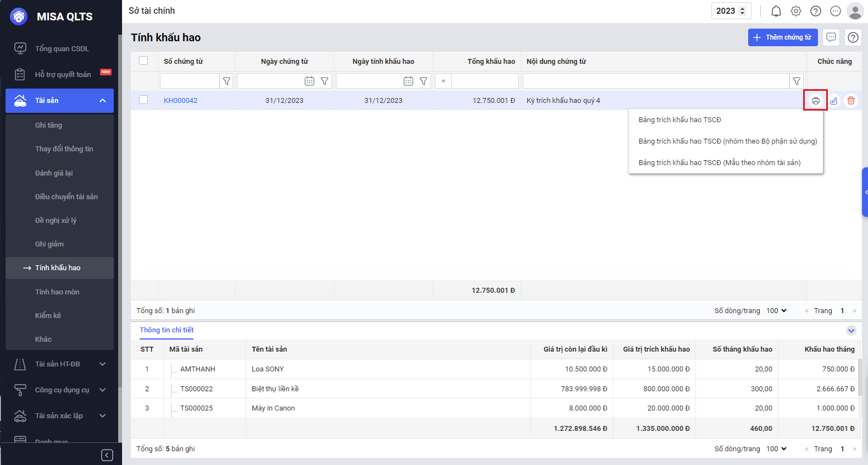Screen dimensions: 868x465
Task: Check the checkbox for row KH000042
Action: [143, 100]
